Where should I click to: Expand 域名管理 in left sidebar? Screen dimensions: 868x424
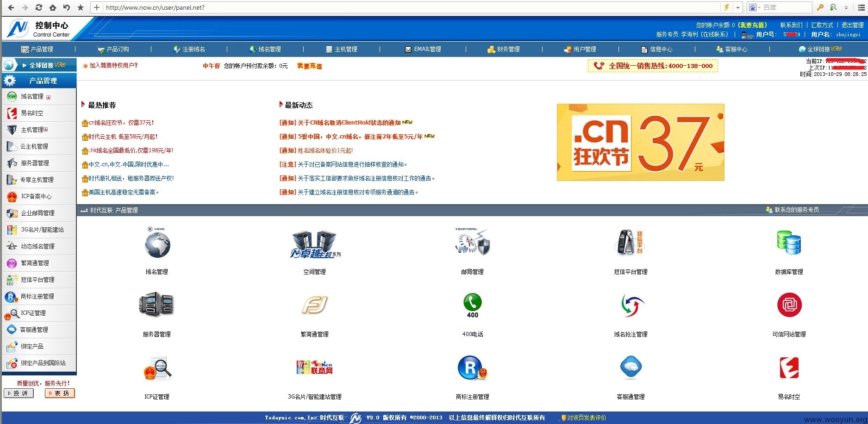coord(48,97)
